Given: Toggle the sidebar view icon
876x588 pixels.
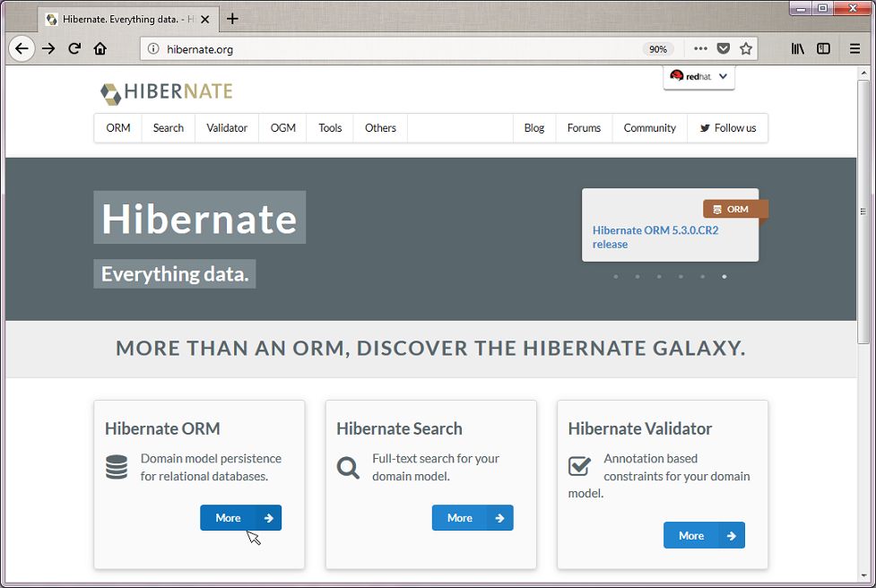Looking at the screenshot, I should tap(823, 48).
